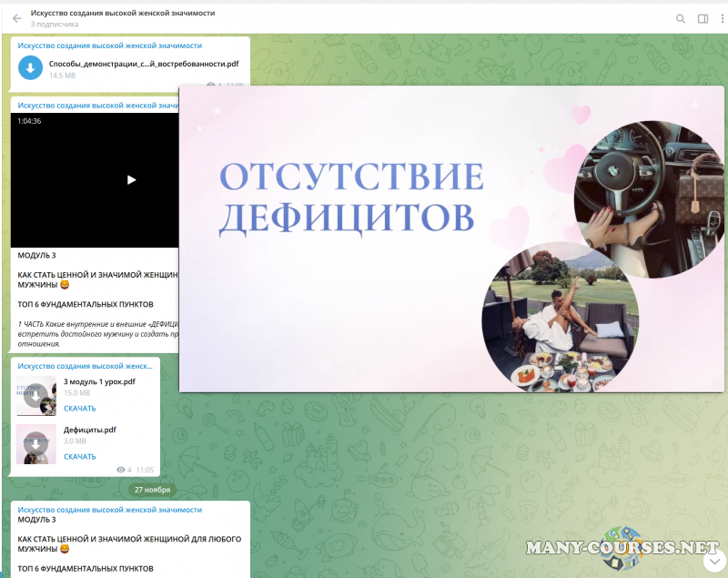The image size is (728, 578).
Task: Click the 3 подписчика subscriber count
Action: [52, 25]
